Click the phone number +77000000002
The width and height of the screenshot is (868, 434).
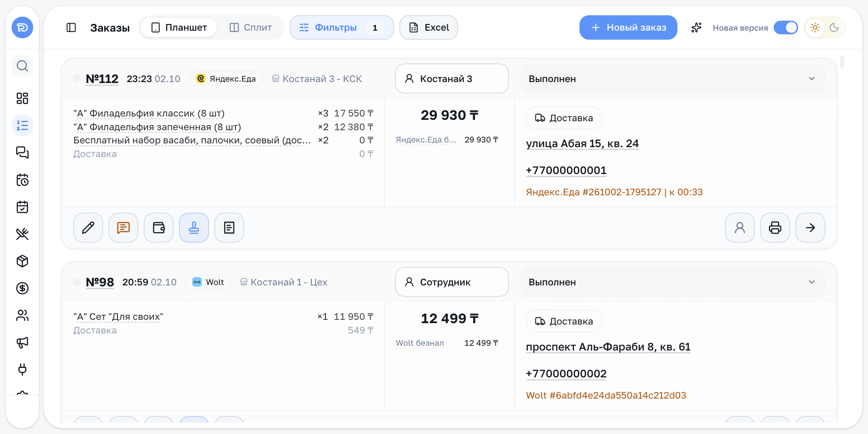pos(566,374)
